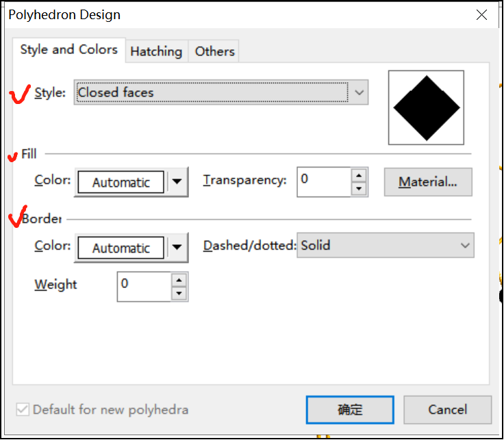Decrease border Weight with down arrow
The width and height of the screenshot is (504, 440).
pos(179,294)
